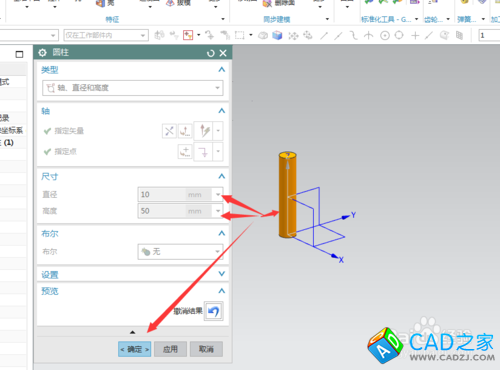The height and width of the screenshot is (370, 500).
Task: Open the Boolean option dropdown
Action: pos(180,252)
